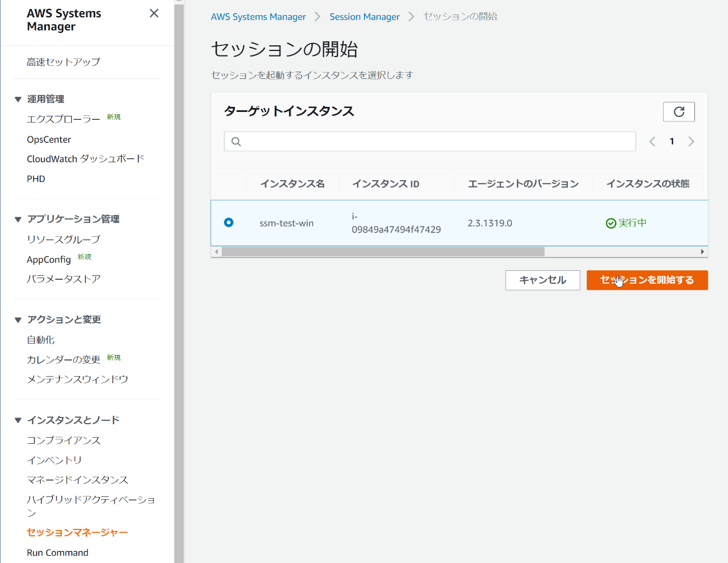728x563 pixels.
Task: Click AWS Systems Manager breadcrumb link
Action: [x=258, y=17]
